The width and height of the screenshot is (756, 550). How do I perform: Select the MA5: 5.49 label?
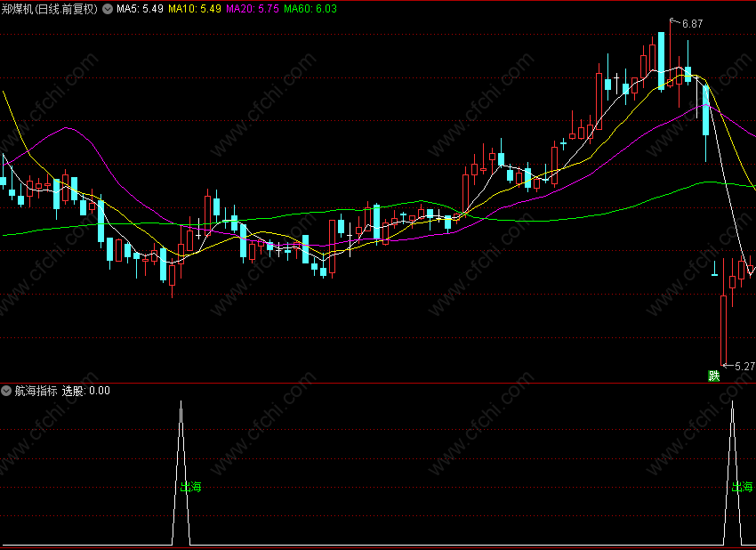click(x=140, y=9)
